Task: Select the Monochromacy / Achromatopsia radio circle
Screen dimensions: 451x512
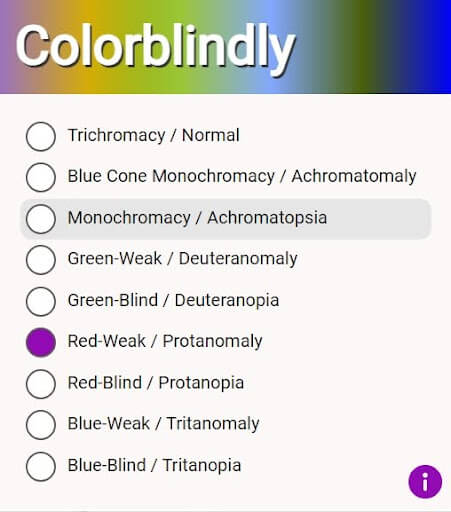Action: point(41,219)
